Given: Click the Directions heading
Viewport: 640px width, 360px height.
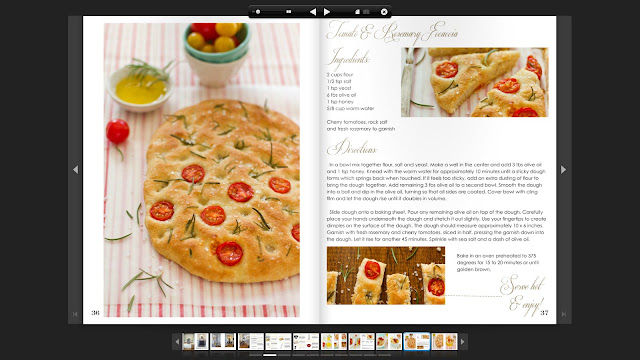Looking at the screenshot, I should point(351,148).
